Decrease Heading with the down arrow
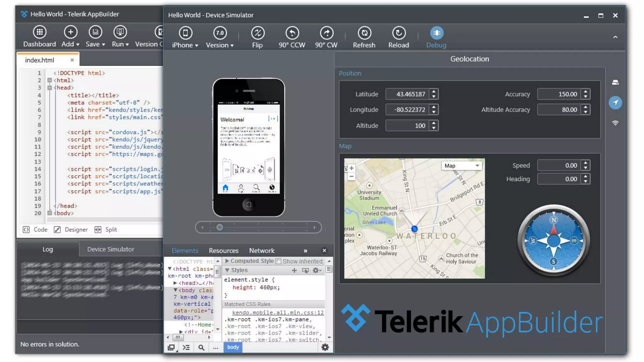The width and height of the screenshot is (644, 362). [586, 182]
